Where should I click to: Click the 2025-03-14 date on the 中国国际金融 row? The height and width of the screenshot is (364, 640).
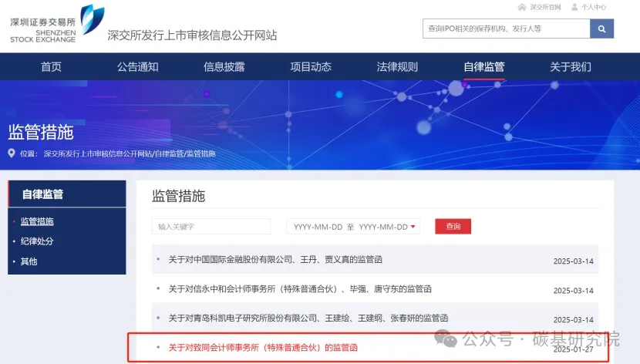click(573, 261)
